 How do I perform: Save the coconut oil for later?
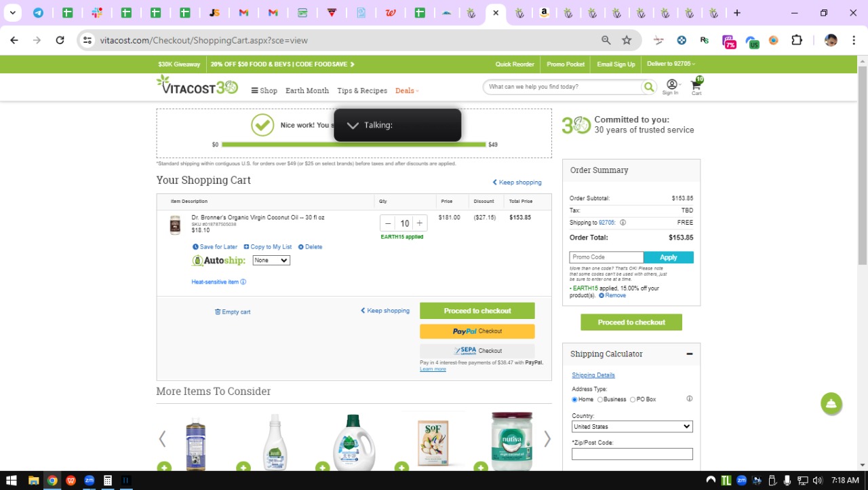point(215,247)
